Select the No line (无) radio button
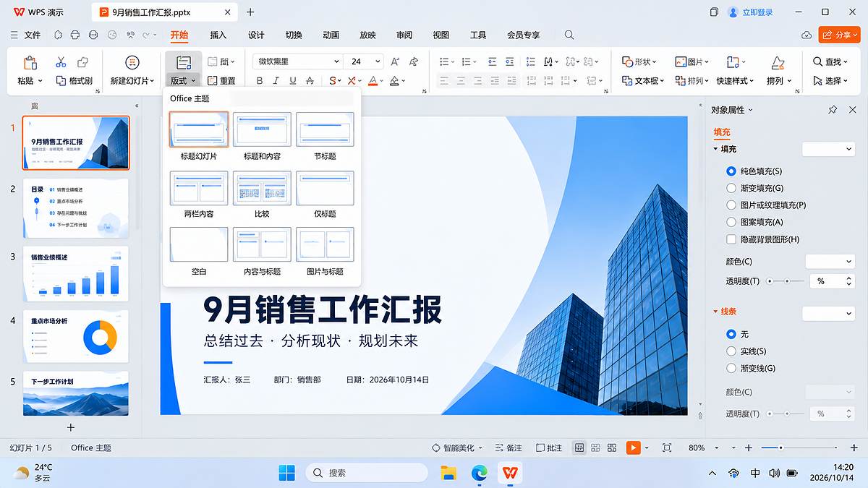 click(x=731, y=334)
